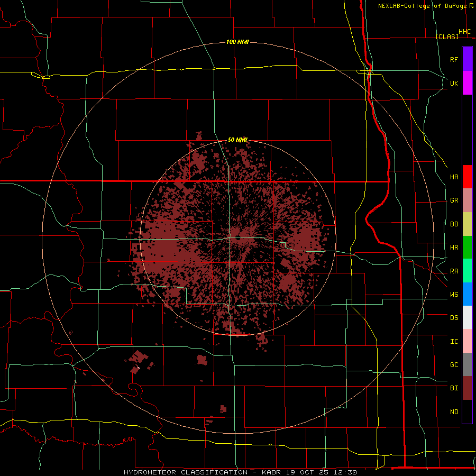
Task: Click the [CLAS] units label
Action: coord(447,36)
